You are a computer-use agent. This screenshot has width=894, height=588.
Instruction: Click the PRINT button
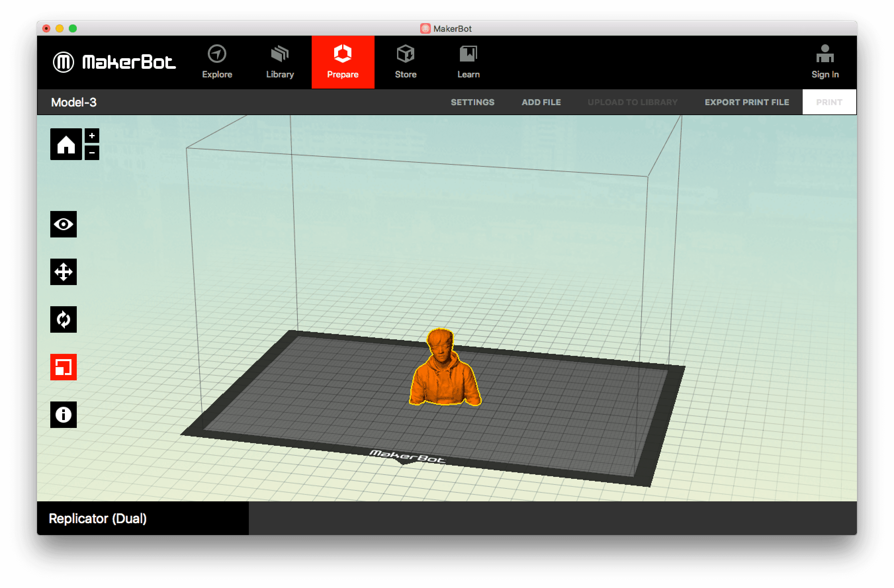[x=829, y=102]
